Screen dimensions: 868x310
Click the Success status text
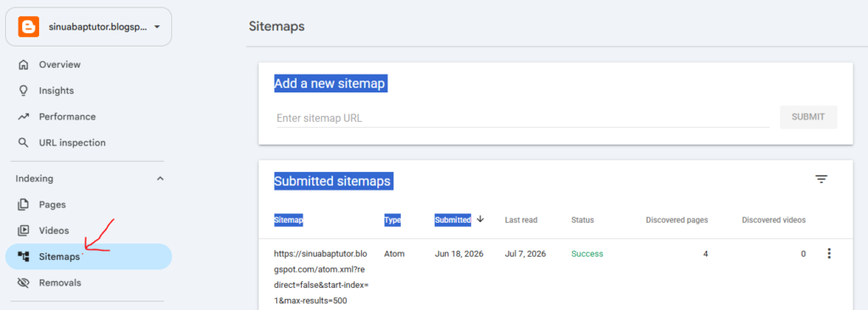click(587, 254)
